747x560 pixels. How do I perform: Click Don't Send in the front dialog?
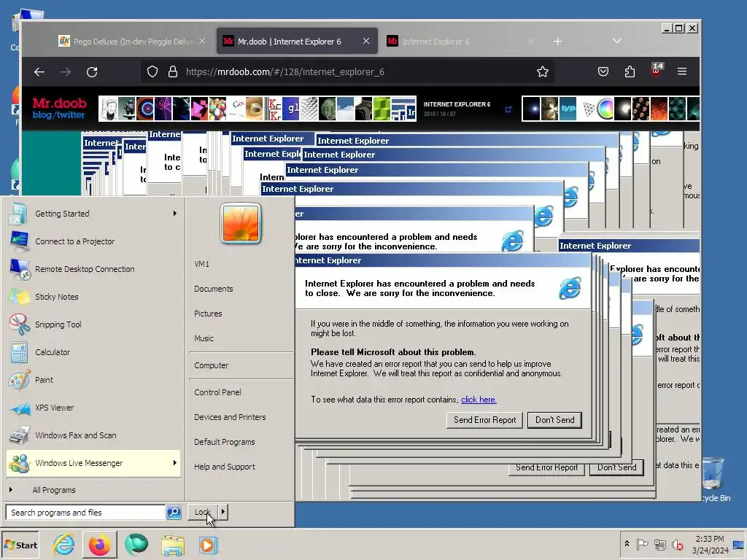tap(554, 420)
